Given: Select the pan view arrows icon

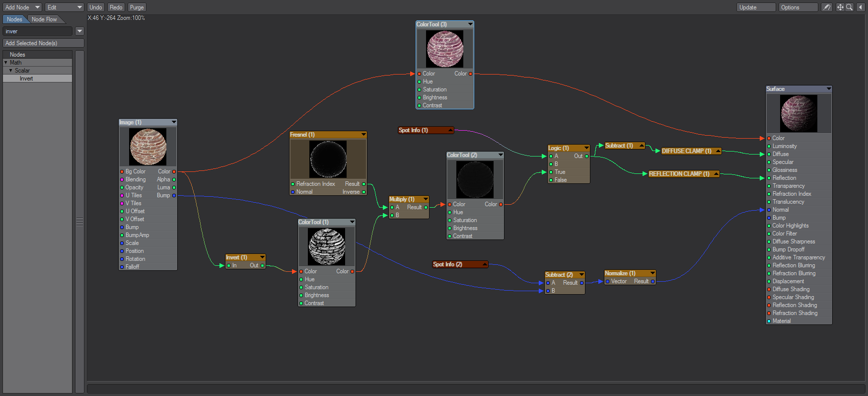Looking at the screenshot, I should 840,7.
